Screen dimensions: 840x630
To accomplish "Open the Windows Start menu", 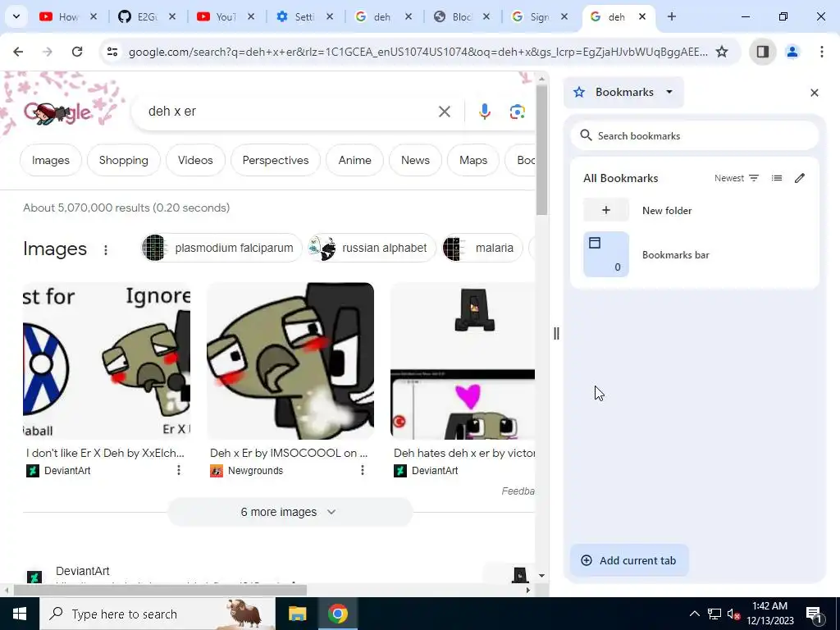I will pos(20,614).
